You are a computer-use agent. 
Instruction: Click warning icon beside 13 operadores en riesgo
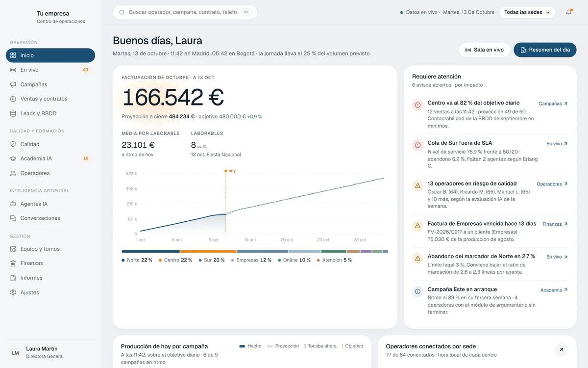tap(417, 186)
